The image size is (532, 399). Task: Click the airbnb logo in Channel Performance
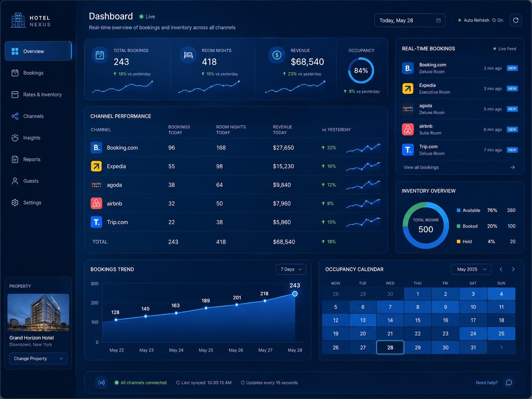click(x=96, y=203)
